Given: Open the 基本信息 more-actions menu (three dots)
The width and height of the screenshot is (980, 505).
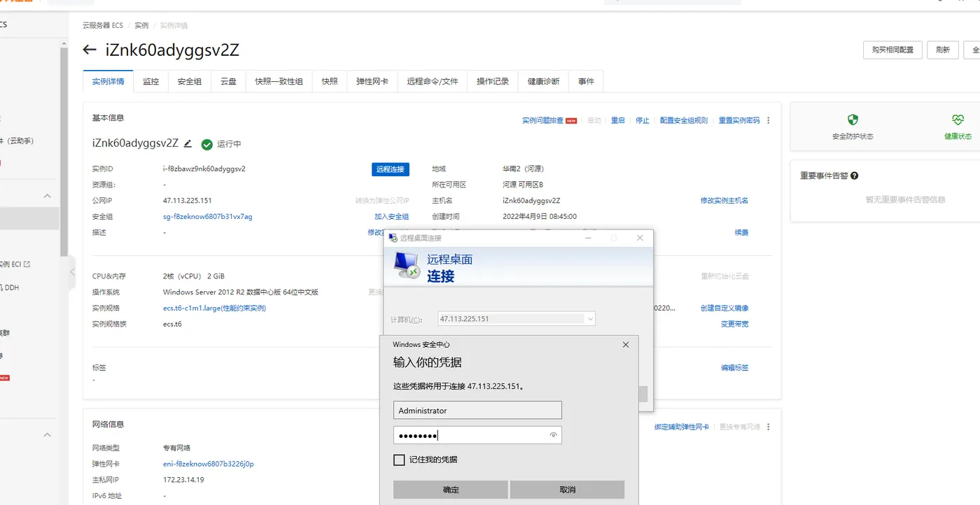Looking at the screenshot, I should click(x=768, y=120).
